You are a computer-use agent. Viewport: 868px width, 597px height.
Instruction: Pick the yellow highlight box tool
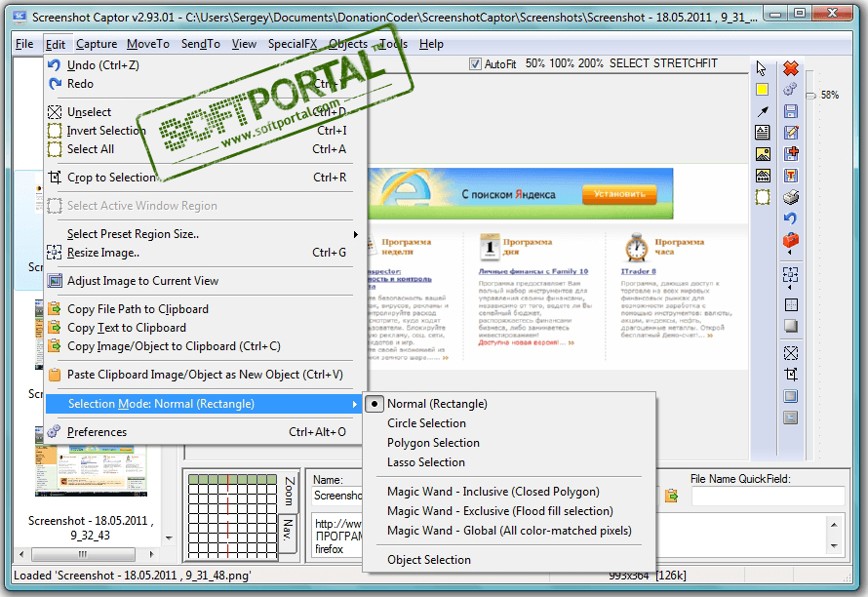point(763,90)
